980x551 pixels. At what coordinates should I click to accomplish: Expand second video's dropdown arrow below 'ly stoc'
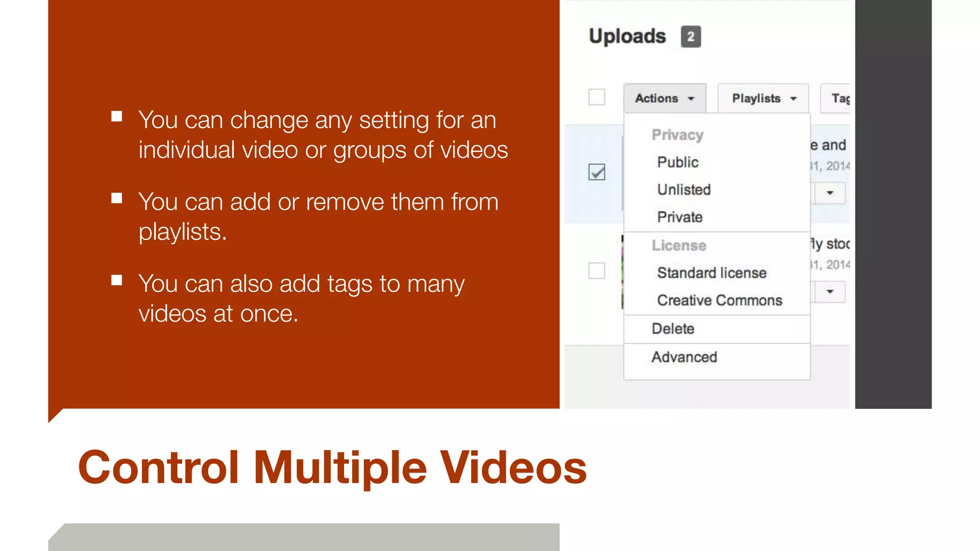(830, 292)
